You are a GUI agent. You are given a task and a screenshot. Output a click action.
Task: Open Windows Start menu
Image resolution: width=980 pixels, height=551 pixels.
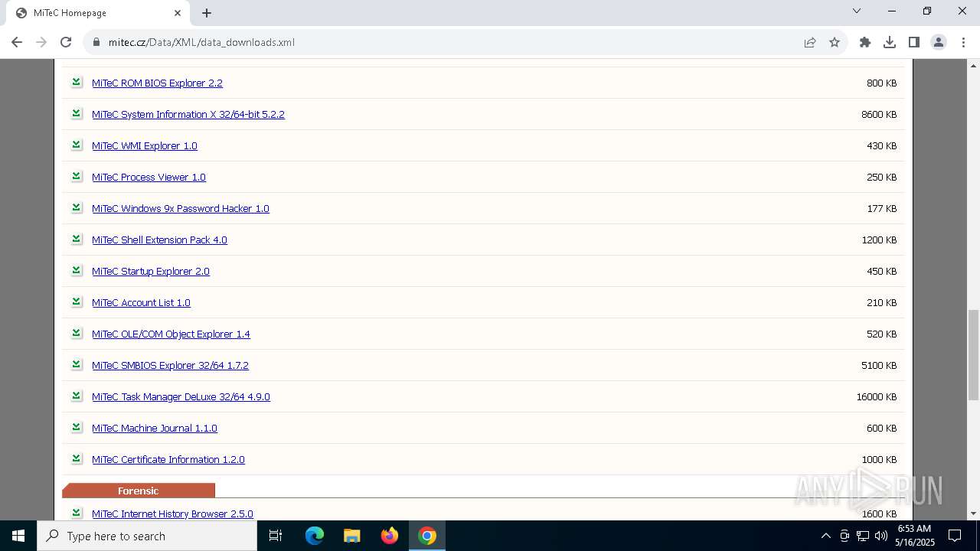click(18, 536)
